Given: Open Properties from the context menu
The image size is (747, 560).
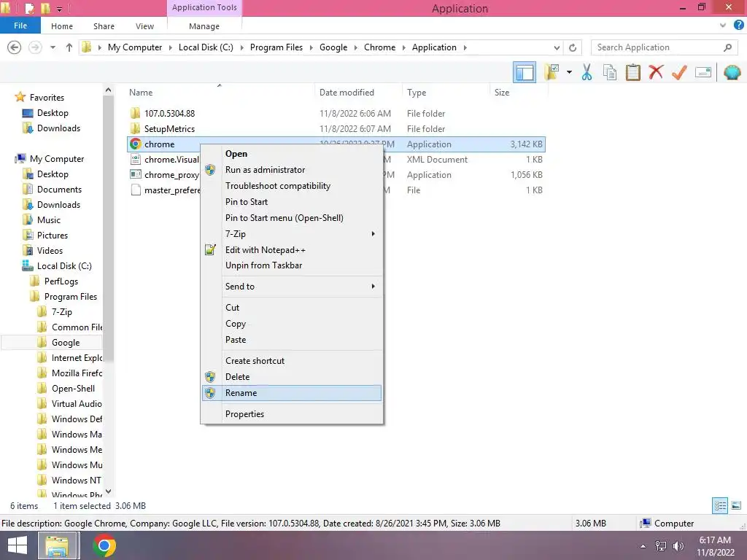Looking at the screenshot, I should [292, 414].
